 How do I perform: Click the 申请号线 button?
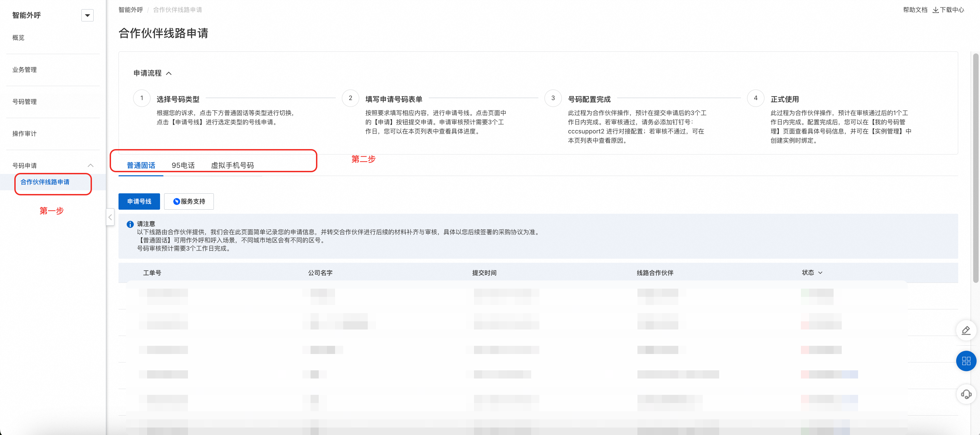[139, 201]
